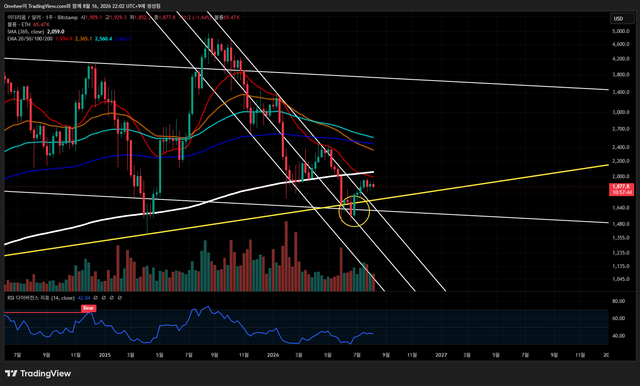Image resolution: width=640 pixels, height=386 pixels.
Task: Click the 5,000.0 price axis label
Action: pos(621,31)
